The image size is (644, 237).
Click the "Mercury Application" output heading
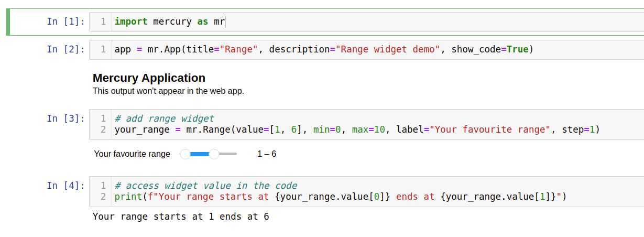coord(149,78)
